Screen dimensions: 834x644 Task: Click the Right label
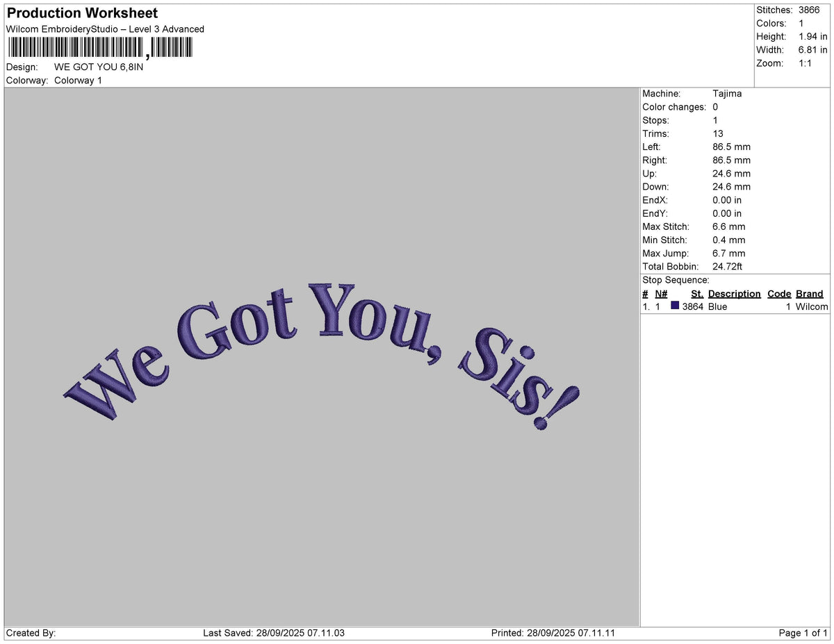point(655,160)
